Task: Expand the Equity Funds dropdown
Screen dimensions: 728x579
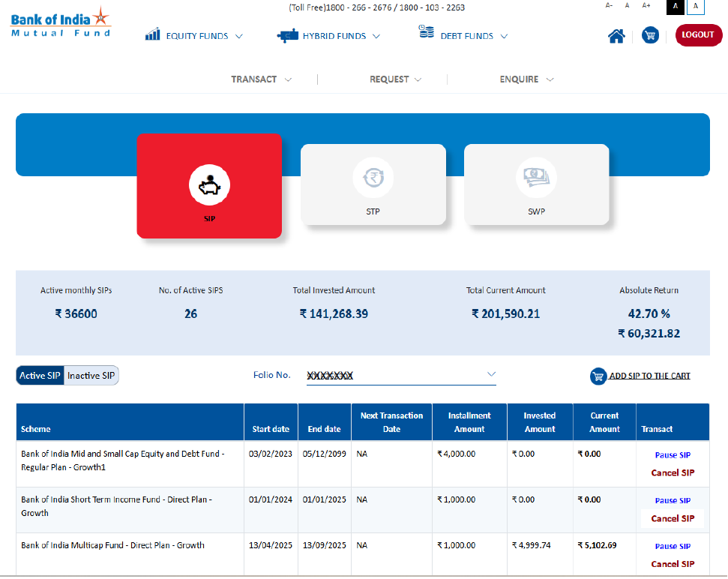Action: pos(239,36)
